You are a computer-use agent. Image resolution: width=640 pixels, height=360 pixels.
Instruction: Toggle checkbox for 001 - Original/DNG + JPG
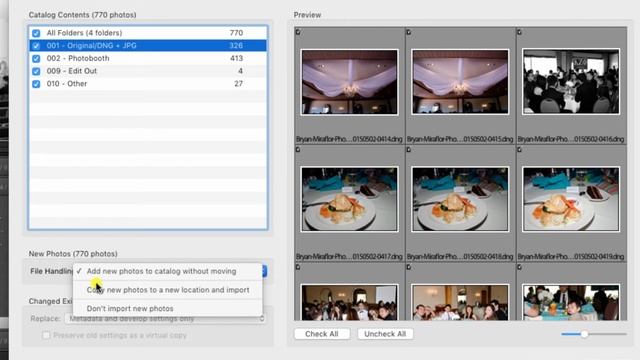[36, 46]
